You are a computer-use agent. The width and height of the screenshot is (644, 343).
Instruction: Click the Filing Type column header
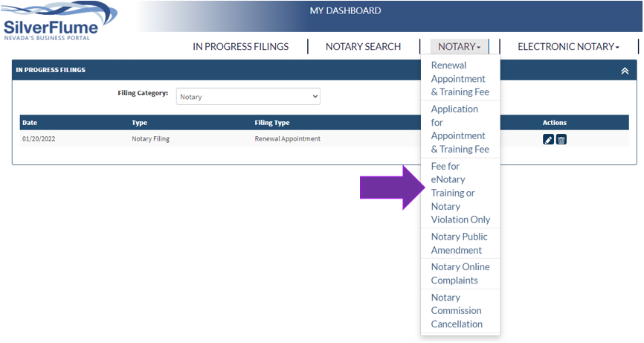(272, 123)
